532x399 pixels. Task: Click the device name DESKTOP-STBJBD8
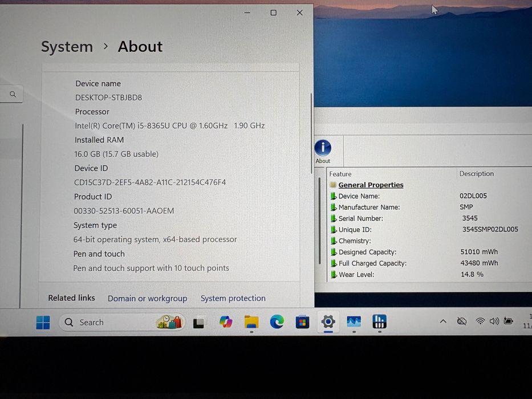108,97
